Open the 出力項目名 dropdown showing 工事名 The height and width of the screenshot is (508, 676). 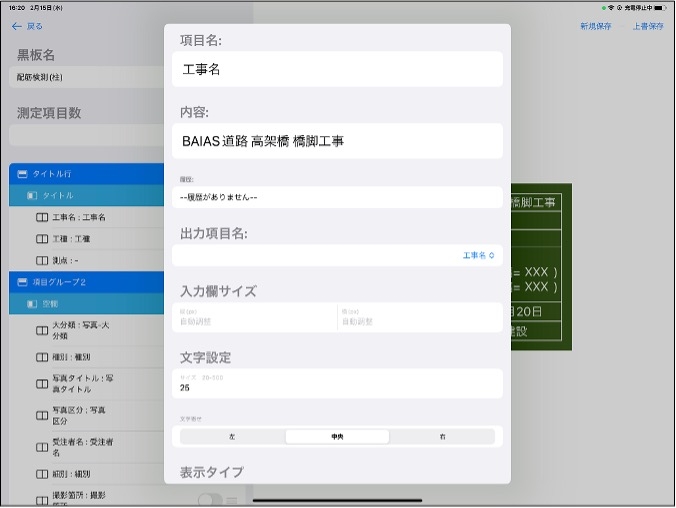pos(479,256)
